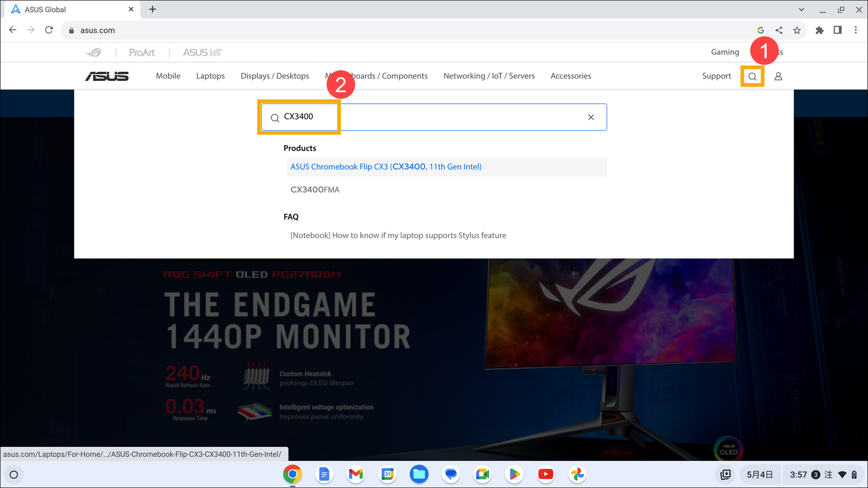
Task: Open the Files app in shelf
Action: pos(419,474)
